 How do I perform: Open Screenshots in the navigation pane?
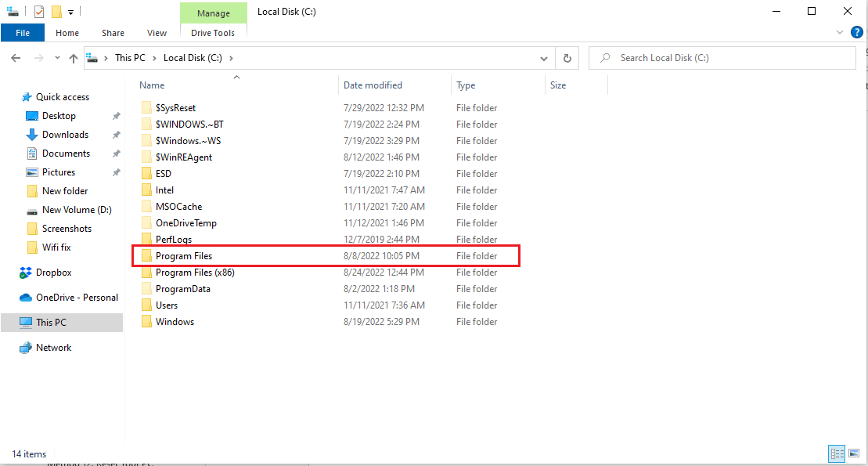67,229
